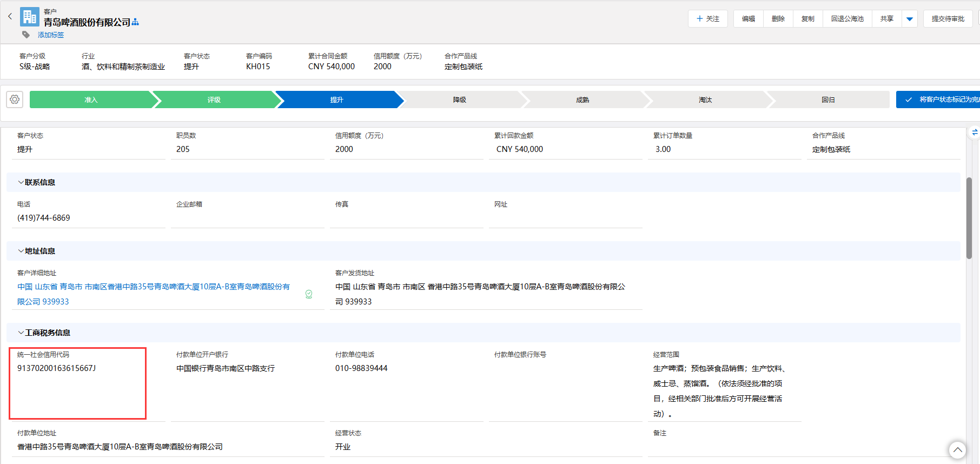The image size is (980, 464).
Task: Select the 降级 stage
Action: (x=460, y=100)
